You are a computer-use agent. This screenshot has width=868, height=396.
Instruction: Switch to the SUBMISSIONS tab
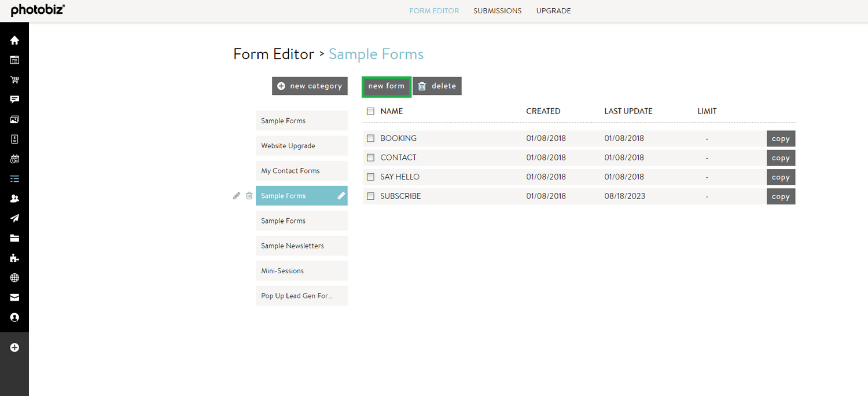[x=497, y=10]
